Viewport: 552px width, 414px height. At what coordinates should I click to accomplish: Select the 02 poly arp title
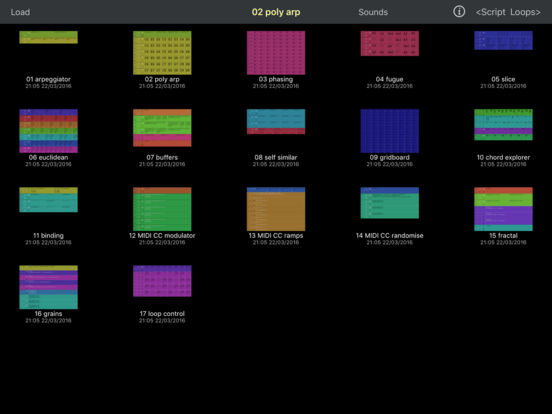tap(276, 12)
